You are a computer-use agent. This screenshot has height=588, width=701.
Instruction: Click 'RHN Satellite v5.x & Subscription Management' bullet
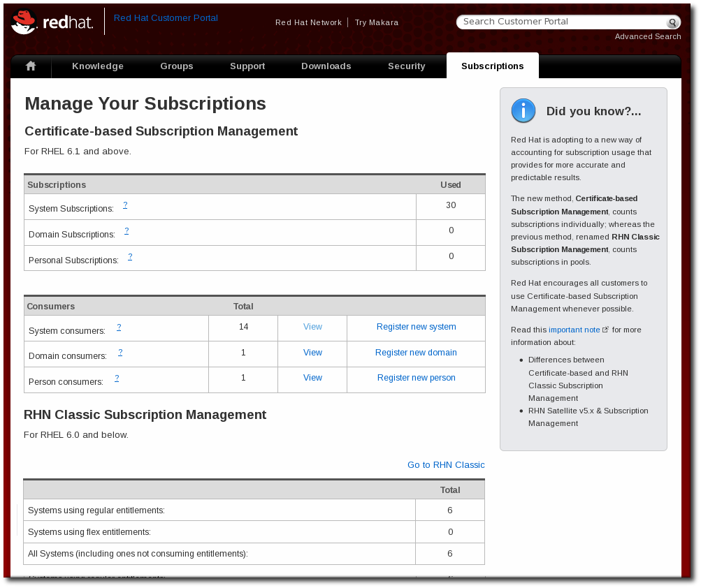click(588, 417)
